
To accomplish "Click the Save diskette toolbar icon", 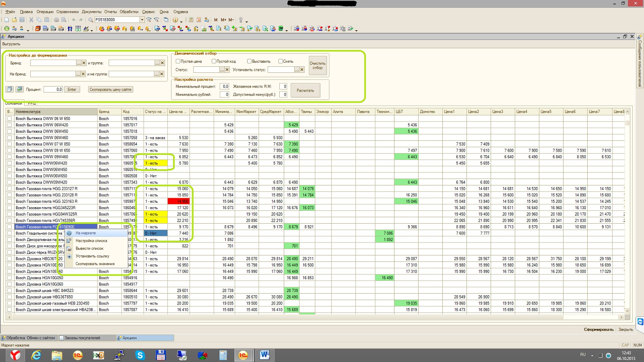I will [x=22, y=20].
